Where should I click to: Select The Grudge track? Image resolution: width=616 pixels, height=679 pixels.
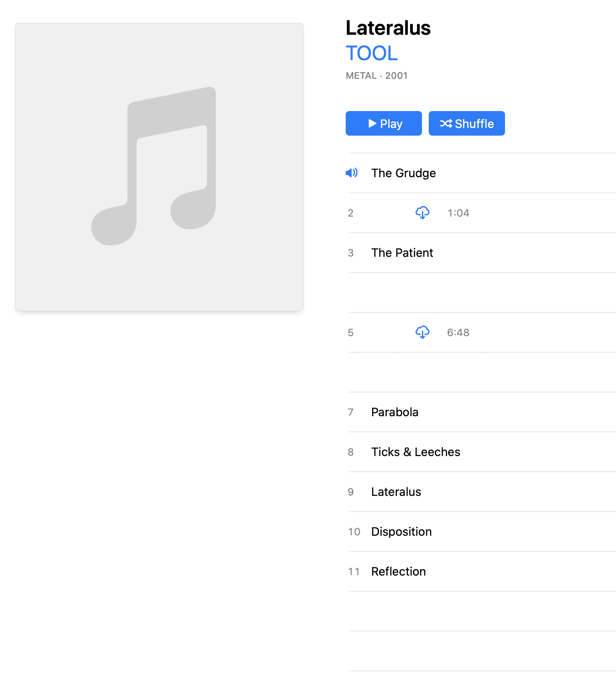[x=403, y=173]
